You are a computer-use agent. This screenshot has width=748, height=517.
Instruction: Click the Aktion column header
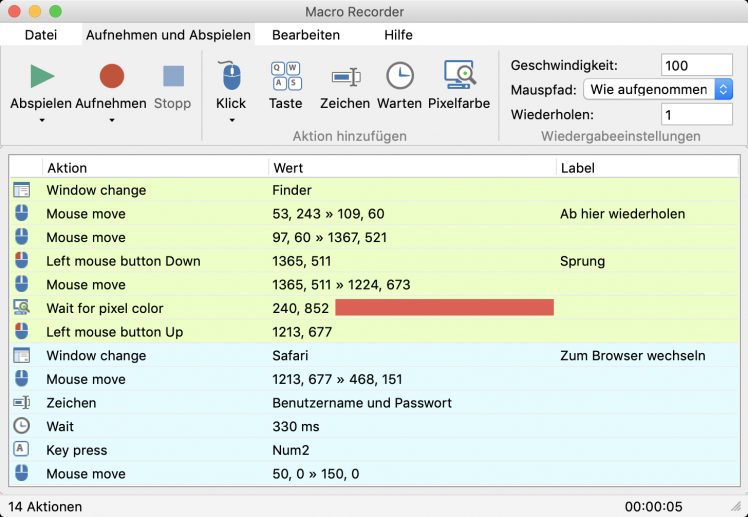tap(67, 168)
